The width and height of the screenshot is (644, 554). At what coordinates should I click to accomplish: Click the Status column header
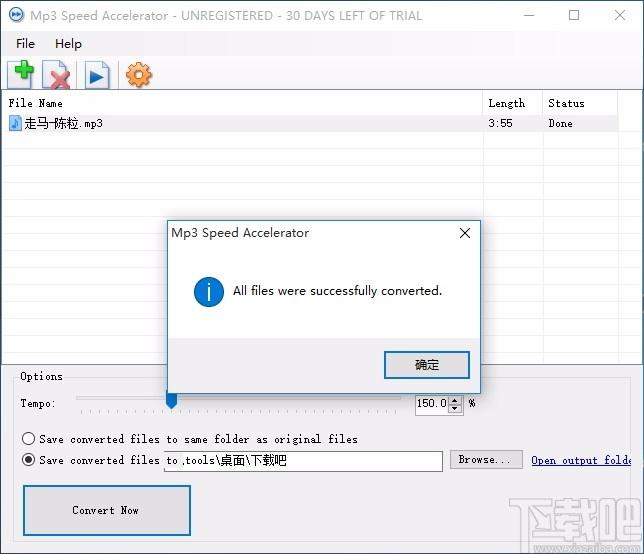click(580, 103)
